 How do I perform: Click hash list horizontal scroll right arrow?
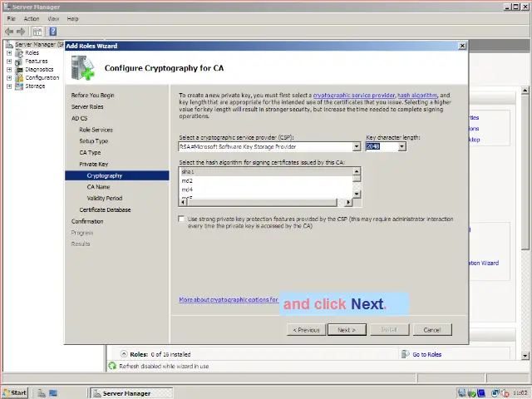pyautogui.click(x=348, y=203)
